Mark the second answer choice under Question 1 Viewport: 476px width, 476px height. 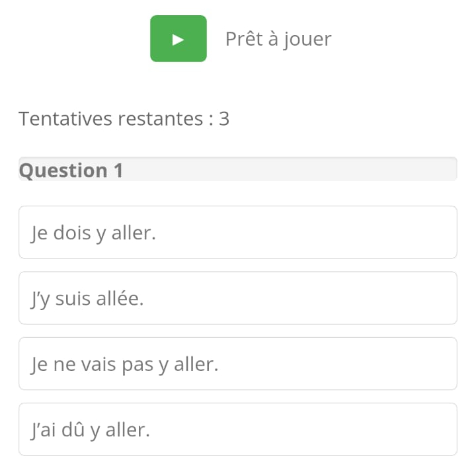pyautogui.click(x=237, y=298)
